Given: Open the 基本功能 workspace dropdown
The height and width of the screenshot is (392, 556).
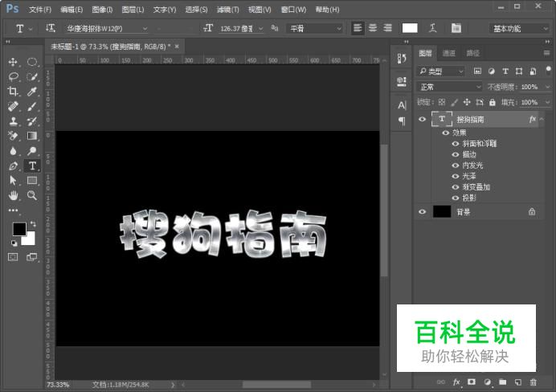Looking at the screenshot, I should (519, 28).
